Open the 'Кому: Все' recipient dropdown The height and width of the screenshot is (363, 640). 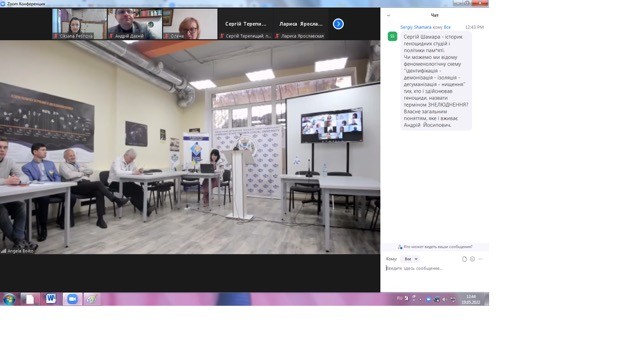[411, 259]
